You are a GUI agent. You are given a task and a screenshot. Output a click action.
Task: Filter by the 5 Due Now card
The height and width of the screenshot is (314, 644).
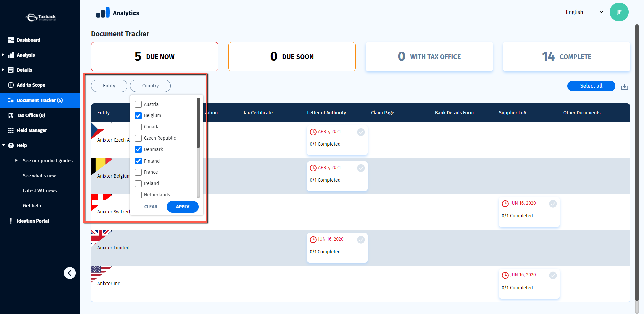[155, 57]
